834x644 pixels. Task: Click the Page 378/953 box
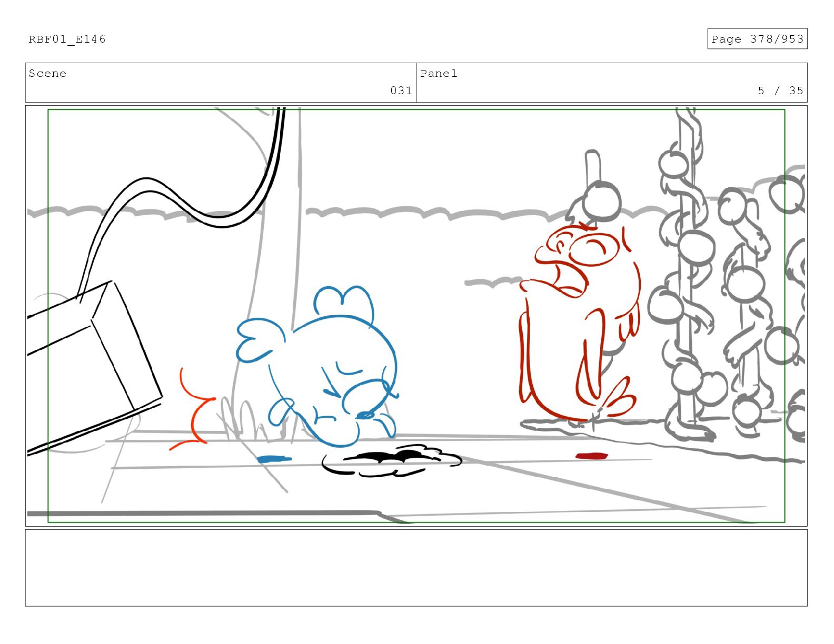tap(757, 39)
